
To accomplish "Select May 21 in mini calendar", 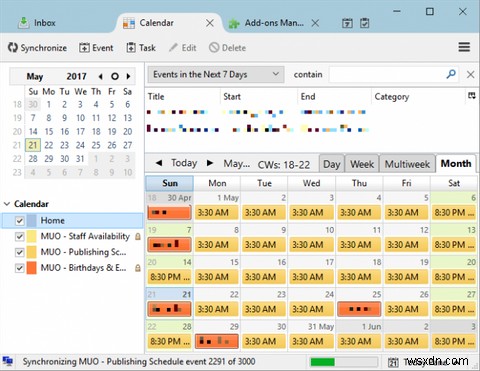I will tap(33, 145).
